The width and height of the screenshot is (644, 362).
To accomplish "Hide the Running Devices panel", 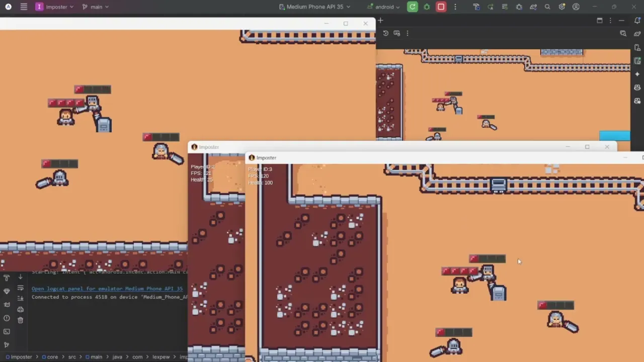I will [x=621, y=21].
